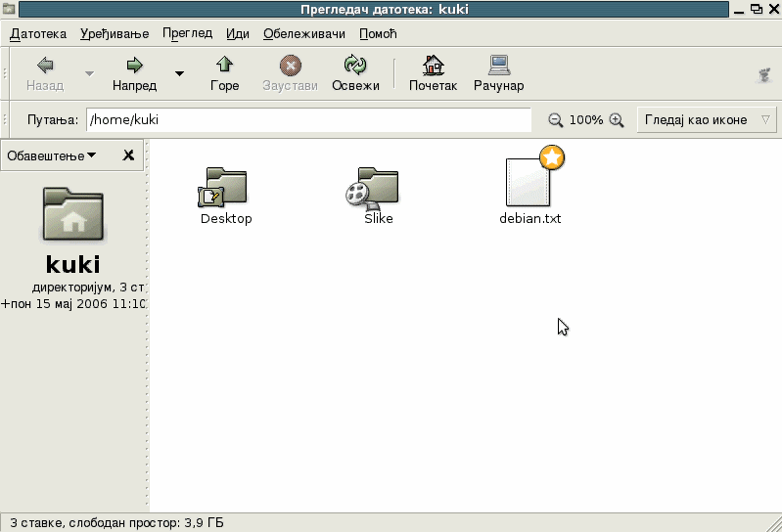Click the window menu icon in title bar

click(9, 9)
